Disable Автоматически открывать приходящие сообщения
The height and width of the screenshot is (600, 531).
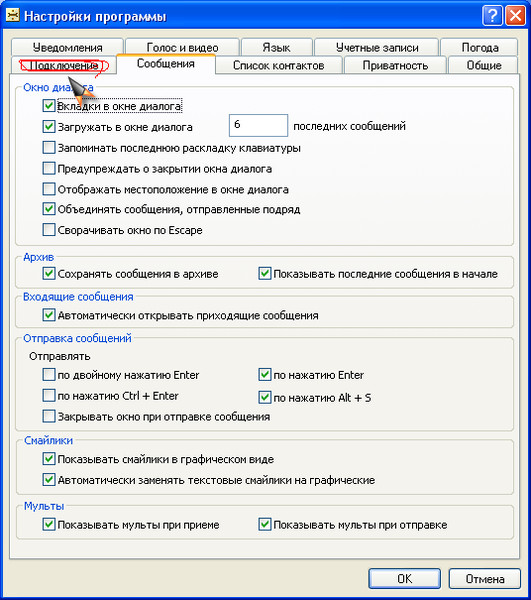click(49, 315)
